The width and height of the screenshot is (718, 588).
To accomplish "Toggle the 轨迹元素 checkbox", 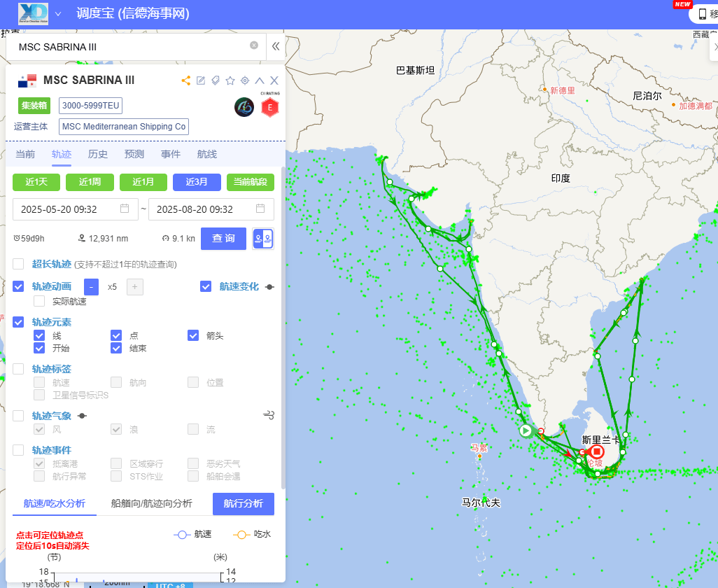I will coord(18,322).
